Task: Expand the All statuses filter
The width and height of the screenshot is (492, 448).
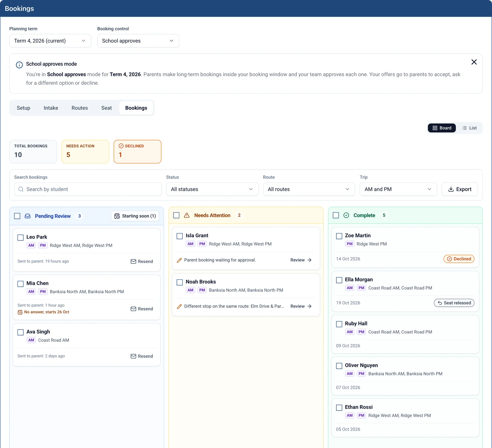Action: click(212, 189)
